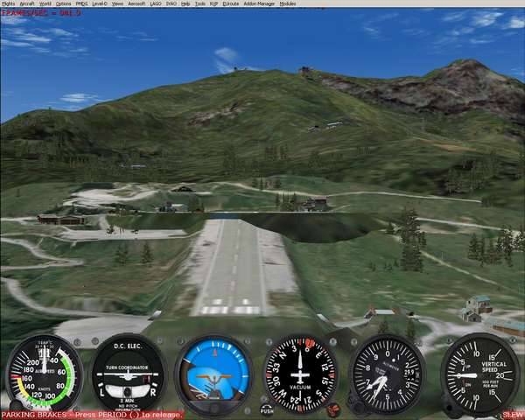The width and height of the screenshot is (525, 420).
Task: Open the Flights menu
Action: [x=9, y=3]
